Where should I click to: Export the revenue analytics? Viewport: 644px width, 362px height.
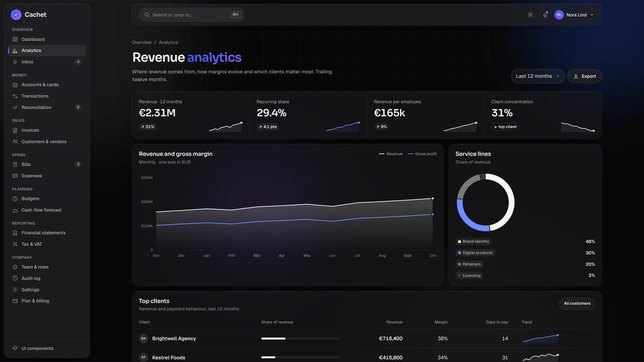click(584, 76)
